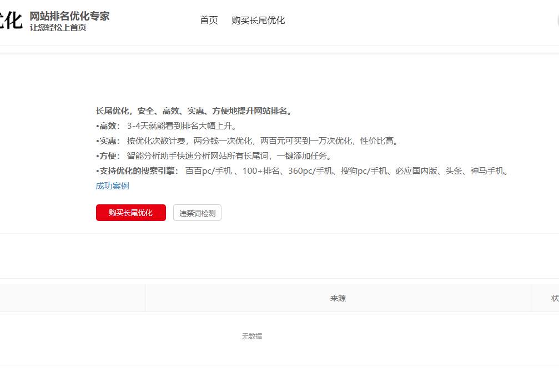The height and width of the screenshot is (392, 559).
Task: Click the •方便 bullet label
Action: 108,156
